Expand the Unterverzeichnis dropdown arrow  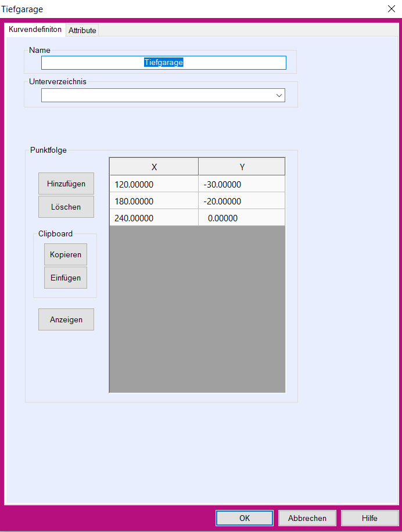(x=279, y=95)
